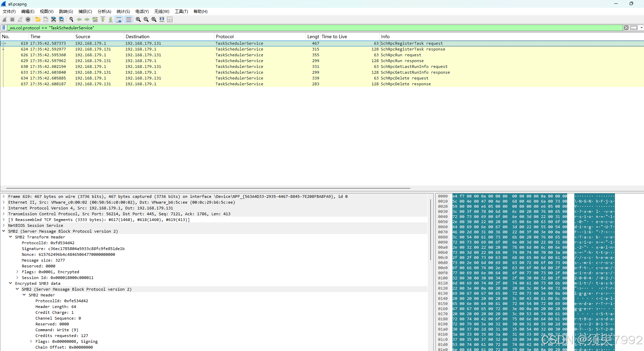Zoom out main window text
644x351 pixels.
[x=146, y=19]
